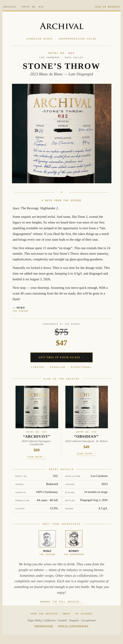Open the View in Browser link
Viewport: 123px width, 644px height.
107,7
